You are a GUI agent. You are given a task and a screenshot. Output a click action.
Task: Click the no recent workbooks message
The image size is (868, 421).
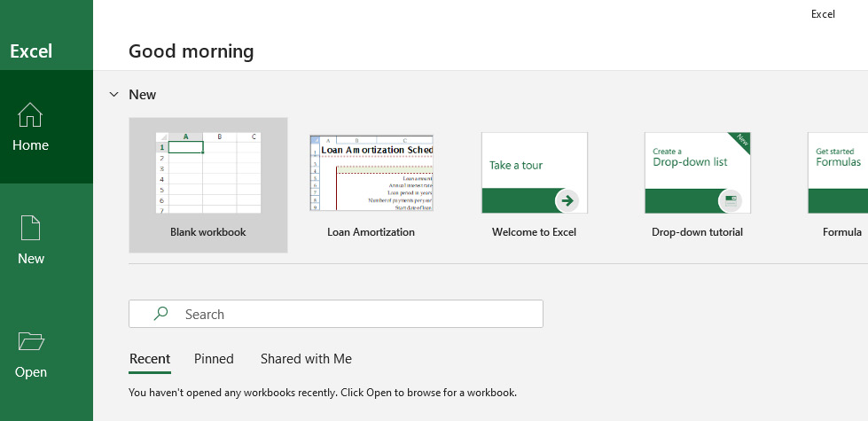point(323,393)
